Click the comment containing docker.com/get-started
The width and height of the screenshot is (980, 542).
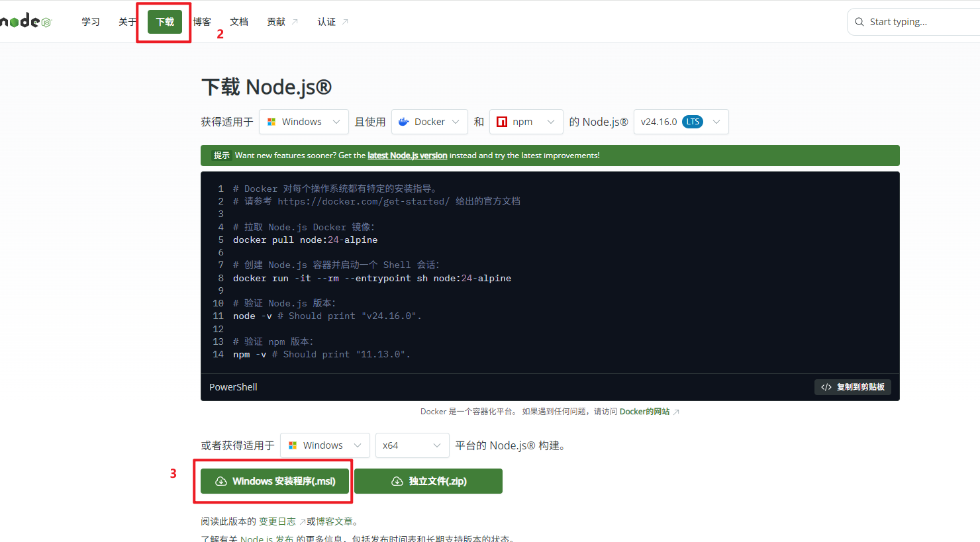pos(377,202)
